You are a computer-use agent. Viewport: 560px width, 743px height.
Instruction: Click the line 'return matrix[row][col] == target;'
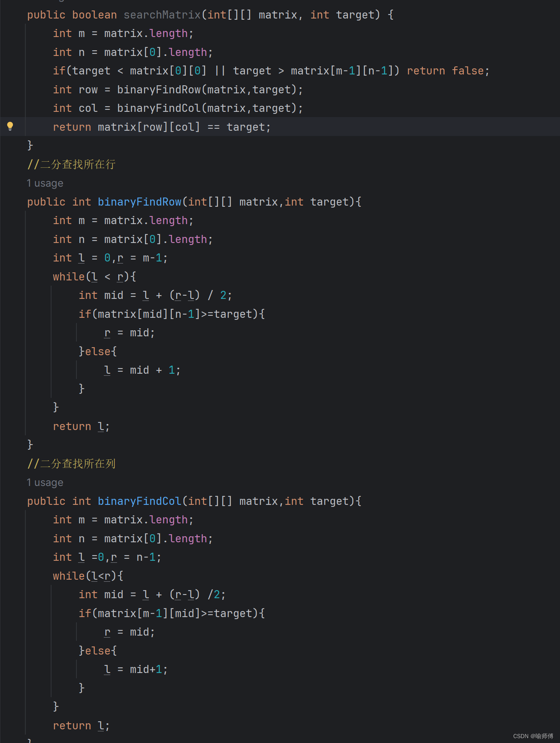[162, 127]
